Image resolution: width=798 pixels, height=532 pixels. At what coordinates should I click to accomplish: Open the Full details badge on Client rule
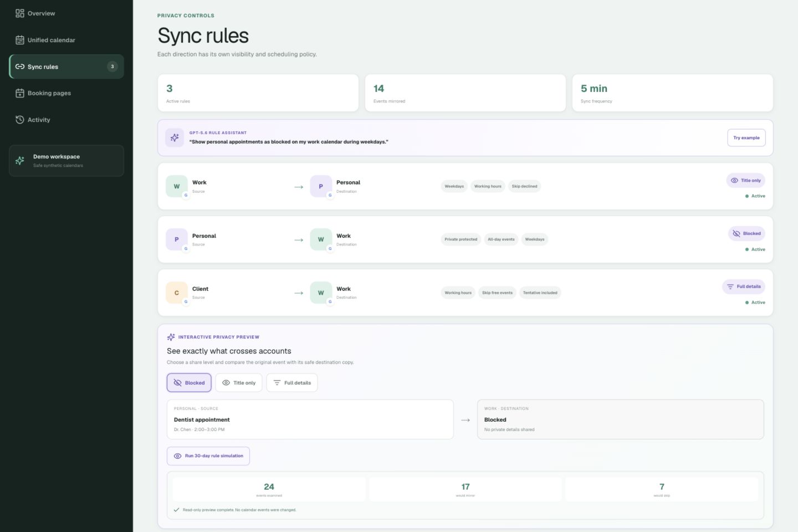(744, 287)
